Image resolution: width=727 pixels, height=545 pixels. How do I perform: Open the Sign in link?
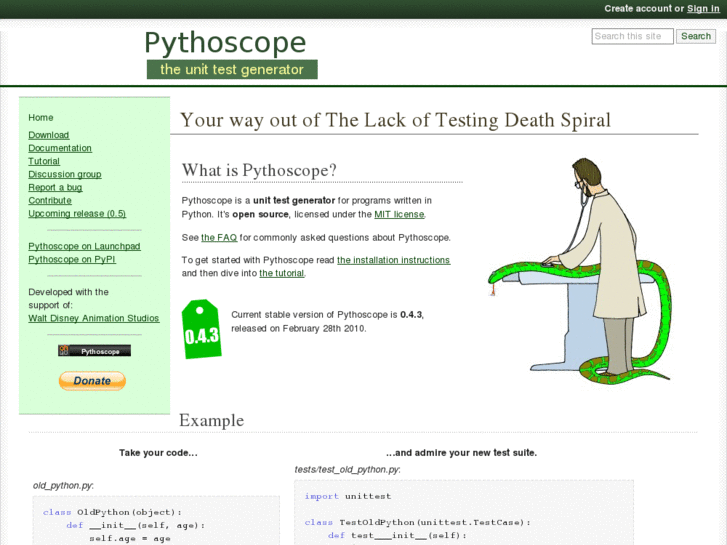click(x=703, y=8)
